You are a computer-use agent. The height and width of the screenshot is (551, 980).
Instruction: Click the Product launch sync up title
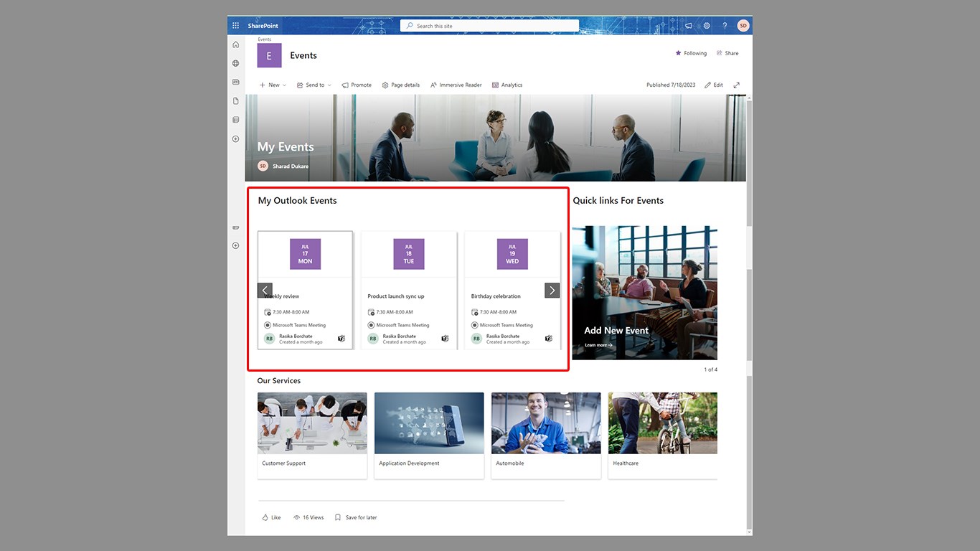[396, 296]
